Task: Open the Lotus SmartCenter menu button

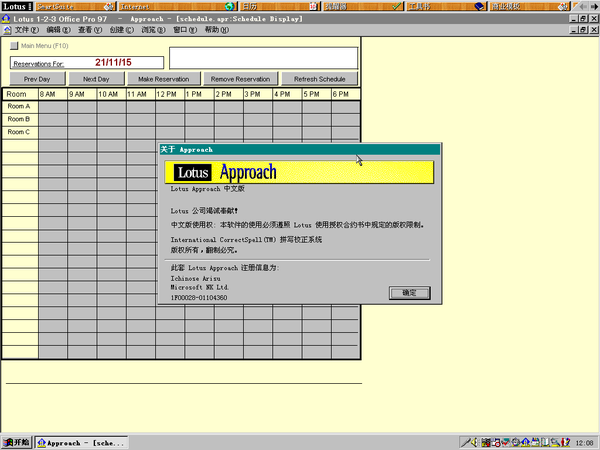Action: click(17, 7)
